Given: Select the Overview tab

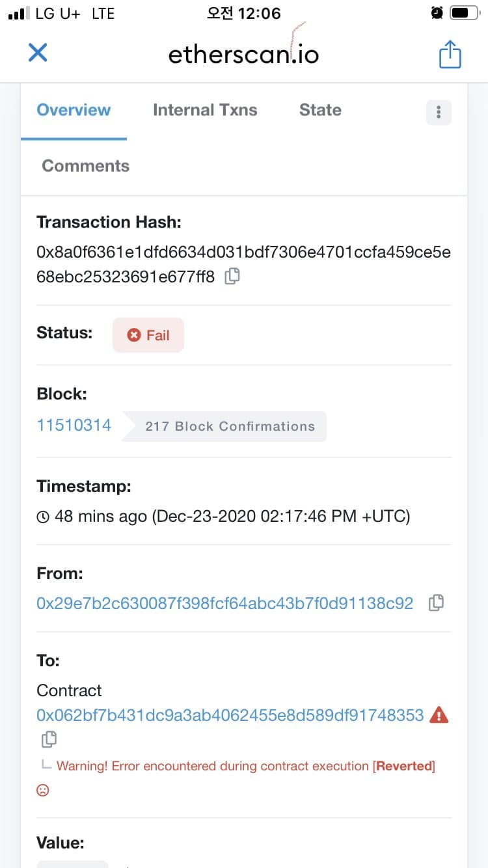Looking at the screenshot, I should click(x=74, y=110).
